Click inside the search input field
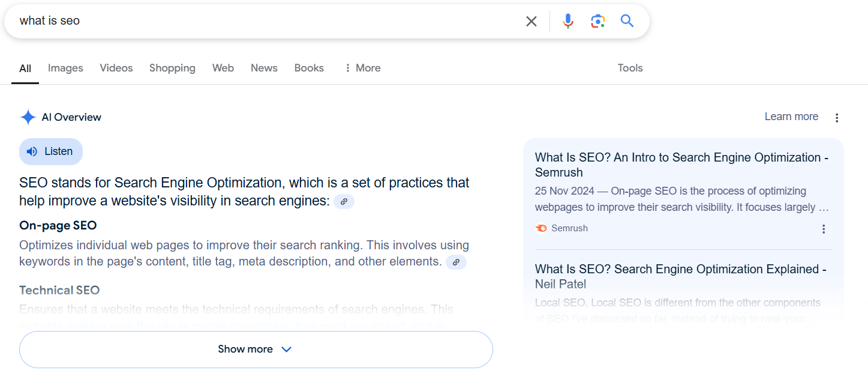Screen dimensions: 868x379 click(x=240, y=20)
